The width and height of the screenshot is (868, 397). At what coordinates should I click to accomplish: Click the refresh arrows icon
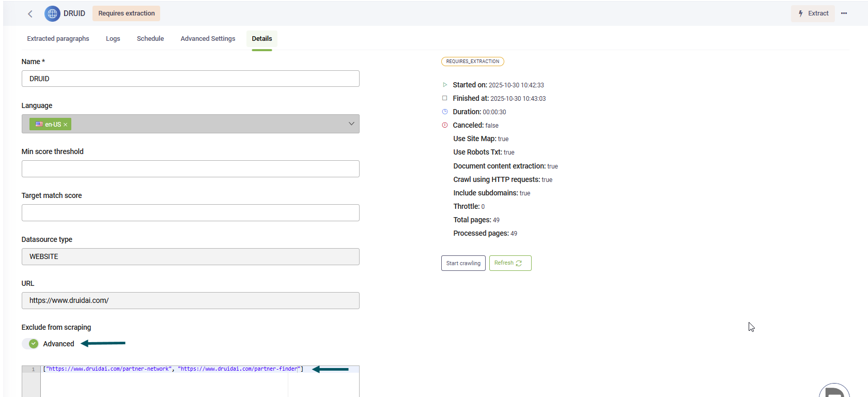coord(519,263)
